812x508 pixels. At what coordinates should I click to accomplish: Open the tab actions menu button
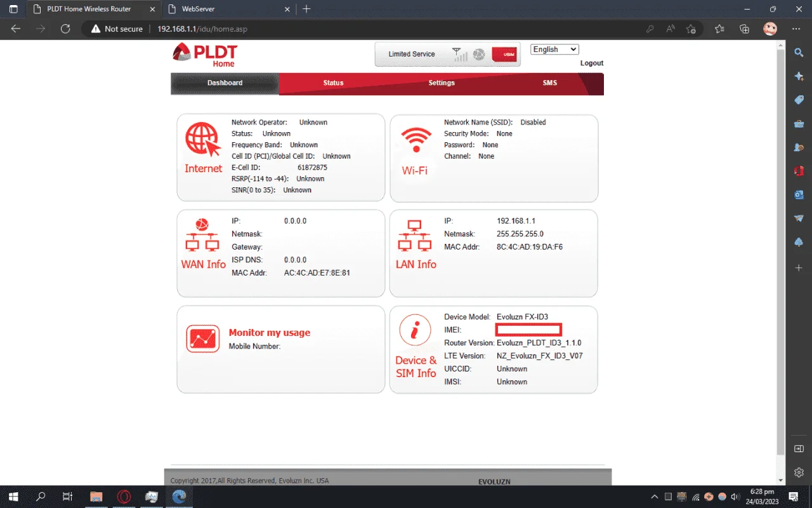[x=13, y=9]
